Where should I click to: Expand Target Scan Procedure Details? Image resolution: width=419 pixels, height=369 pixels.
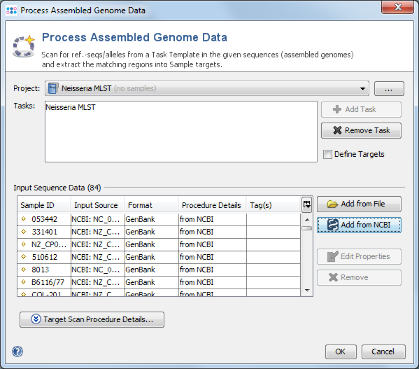(92, 319)
